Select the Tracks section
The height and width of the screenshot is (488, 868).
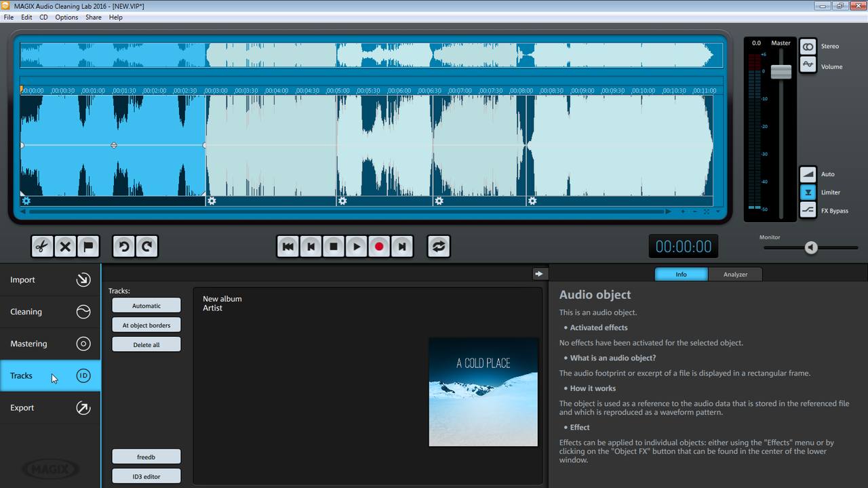pos(50,375)
